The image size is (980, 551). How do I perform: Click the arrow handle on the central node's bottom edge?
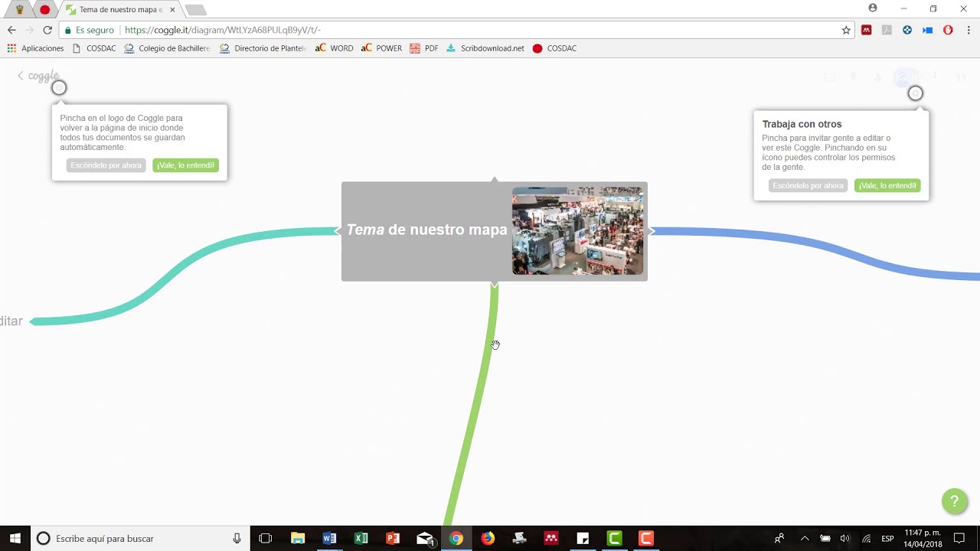495,285
